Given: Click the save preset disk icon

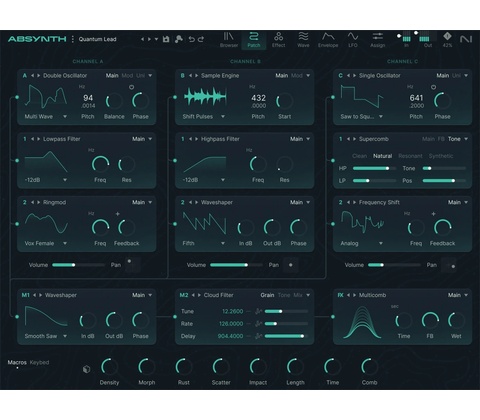Looking at the screenshot, I should click(166, 39).
